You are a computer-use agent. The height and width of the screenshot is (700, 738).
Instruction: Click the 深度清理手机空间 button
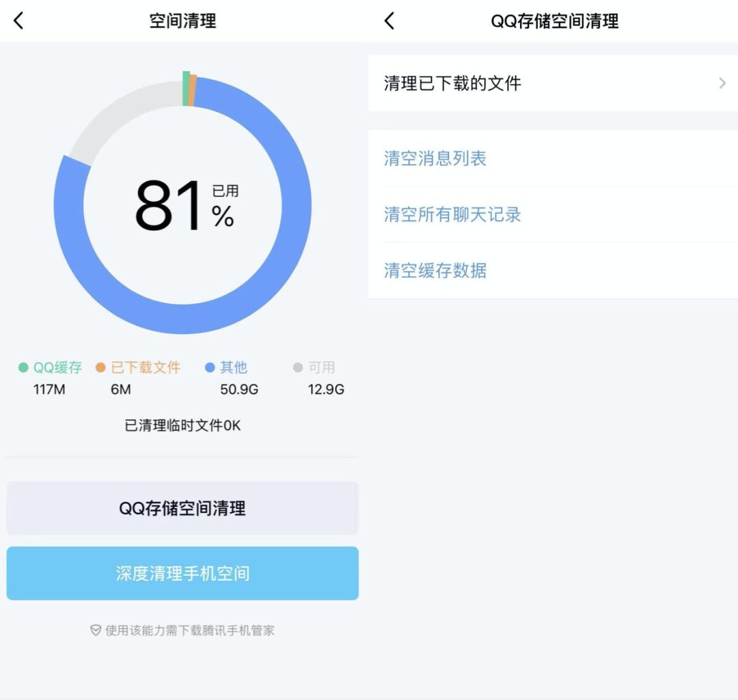pos(182,573)
